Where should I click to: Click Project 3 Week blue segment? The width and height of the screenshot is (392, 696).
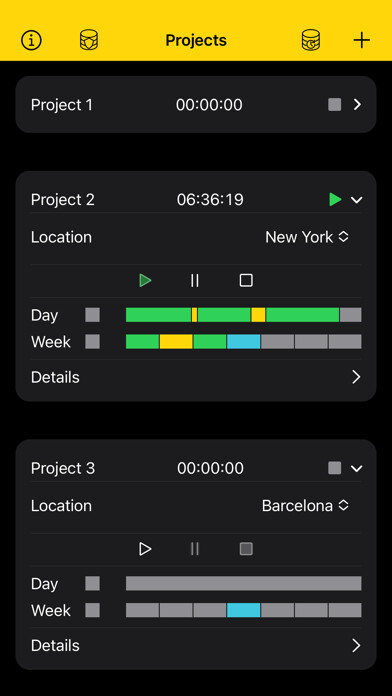tap(243, 610)
